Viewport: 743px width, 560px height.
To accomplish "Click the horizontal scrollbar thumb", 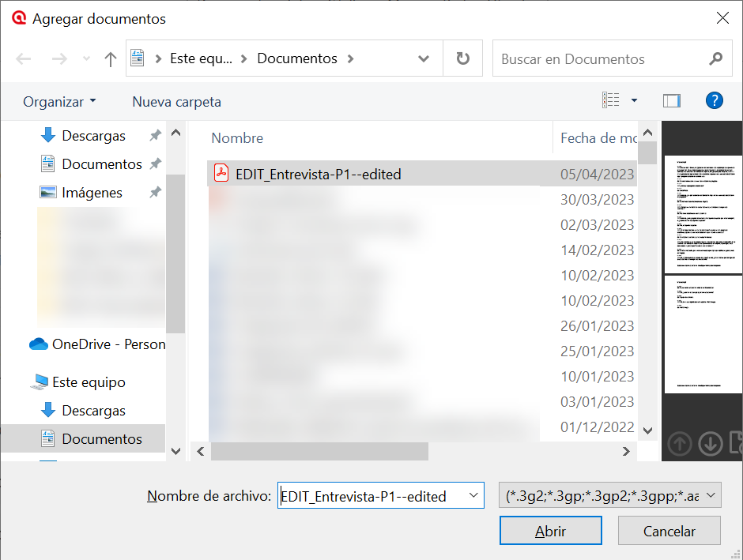I will pos(319,452).
